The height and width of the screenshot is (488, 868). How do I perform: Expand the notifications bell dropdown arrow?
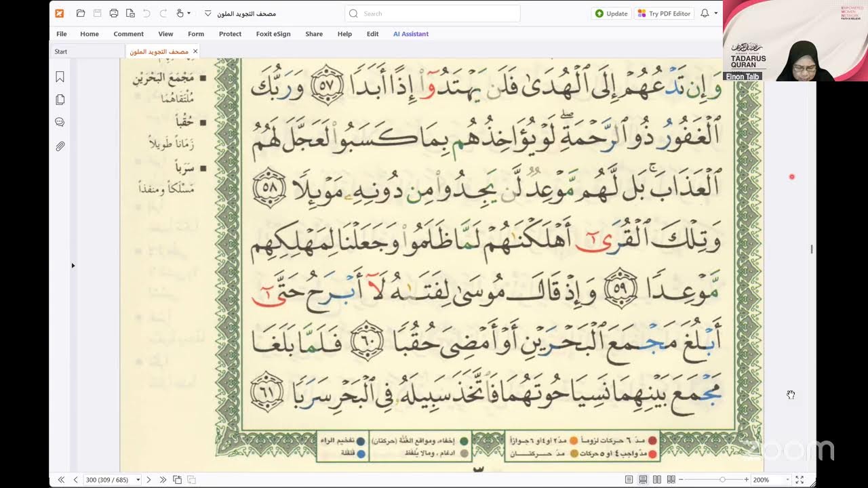pos(715,14)
